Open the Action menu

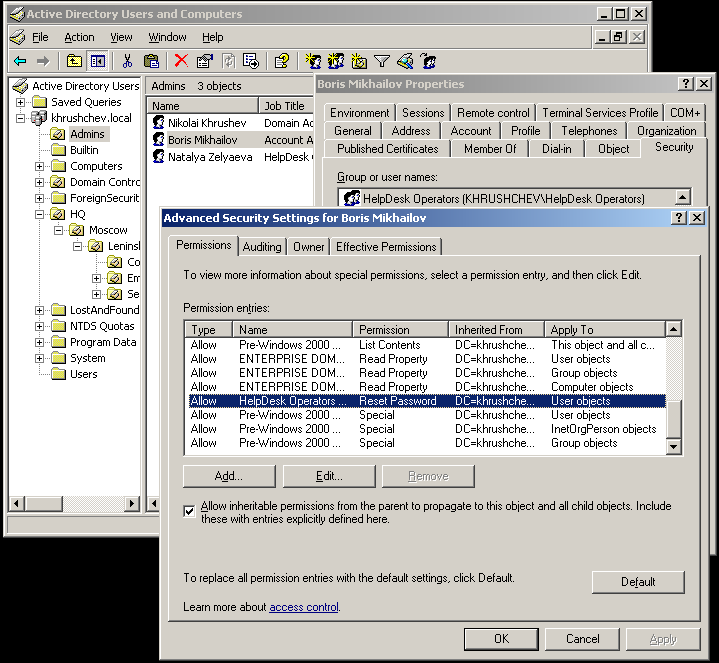[79, 37]
